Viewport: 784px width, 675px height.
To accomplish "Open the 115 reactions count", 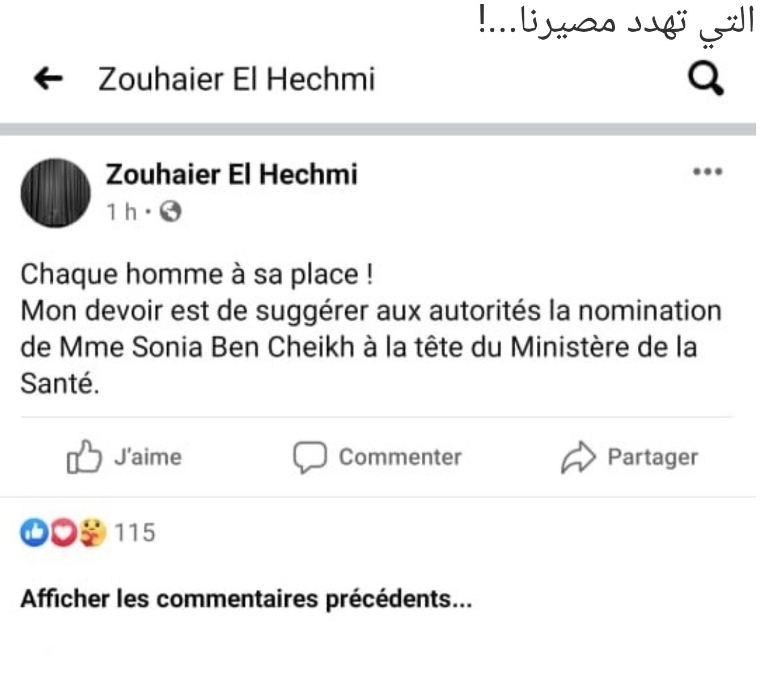I will click(135, 533).
